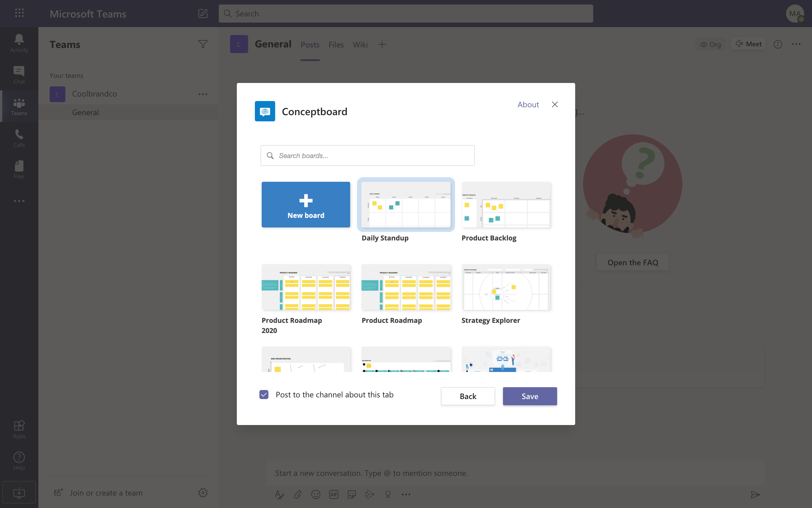Open the app launcher waffle icon
This screenshot has height=508, width=812.
pyautogui.click(x=19, y=13)
